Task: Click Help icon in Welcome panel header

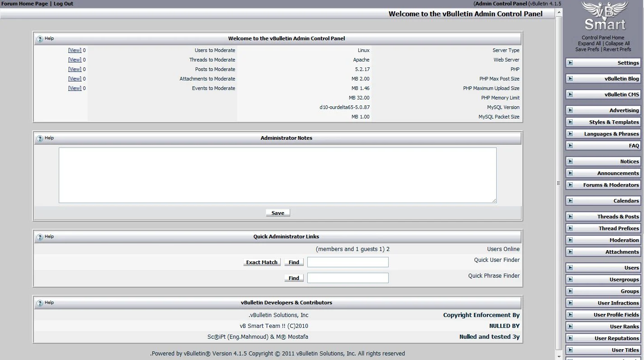Action: point(40,39)
